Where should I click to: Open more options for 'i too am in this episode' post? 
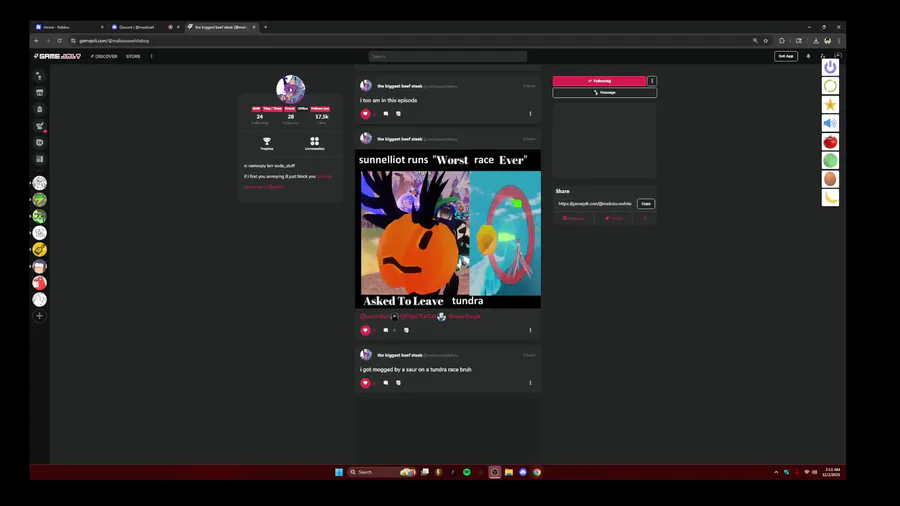(530, 114)
